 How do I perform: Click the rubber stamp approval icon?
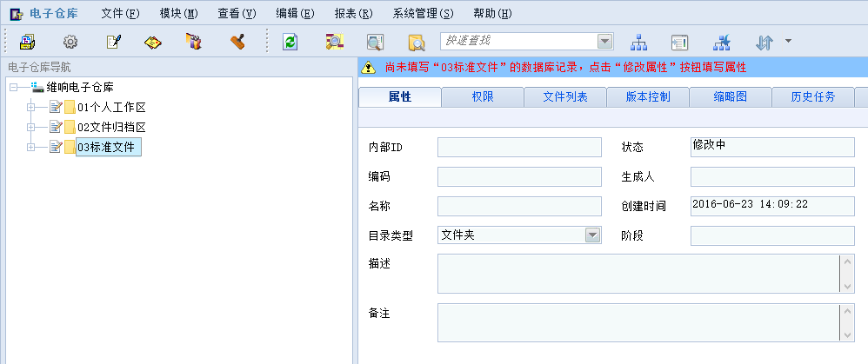pos(237,42)
